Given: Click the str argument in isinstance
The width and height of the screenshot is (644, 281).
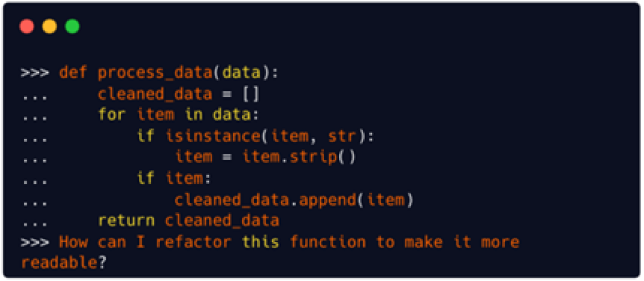Looking at the screenshot, I should coord(341,137).
